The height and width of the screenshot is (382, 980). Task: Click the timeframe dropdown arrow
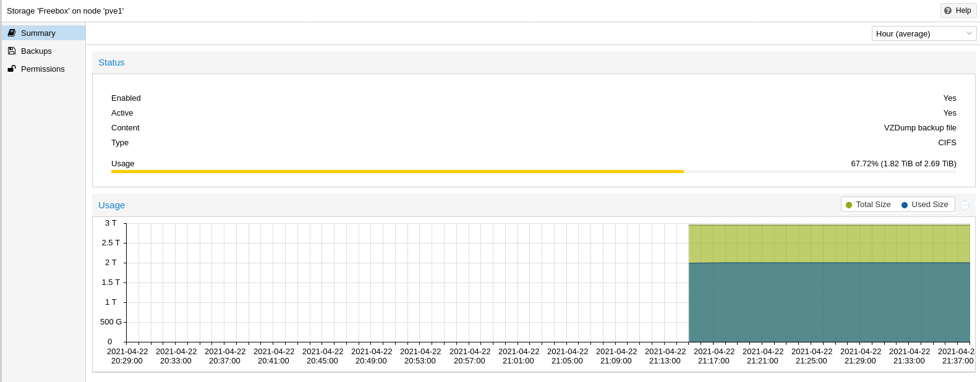point(969,33)
